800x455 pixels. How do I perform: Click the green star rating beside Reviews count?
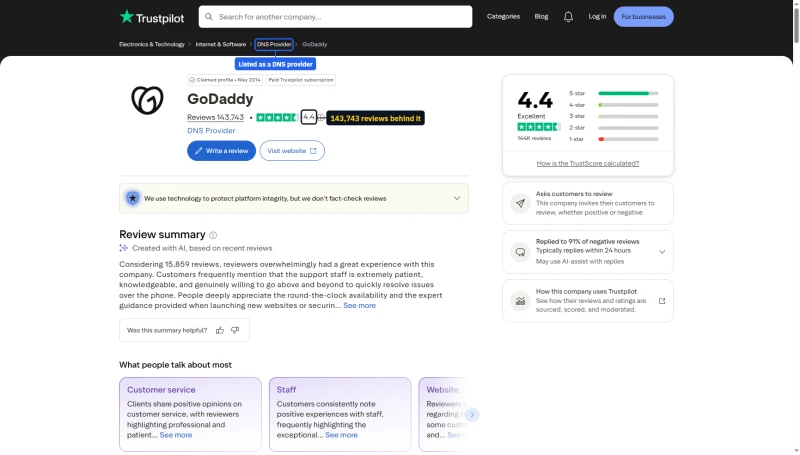tap(277, 118)
